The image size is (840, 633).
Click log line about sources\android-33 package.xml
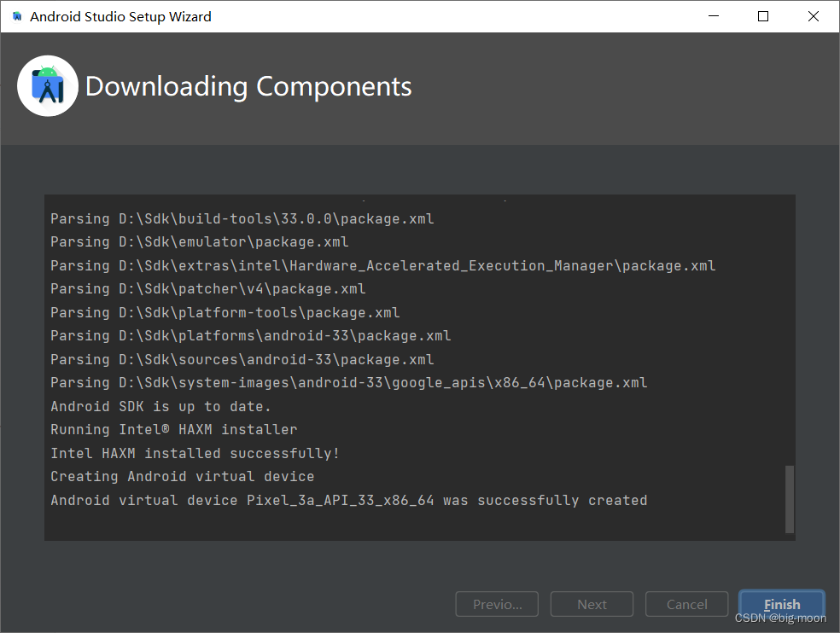(242, 359)
